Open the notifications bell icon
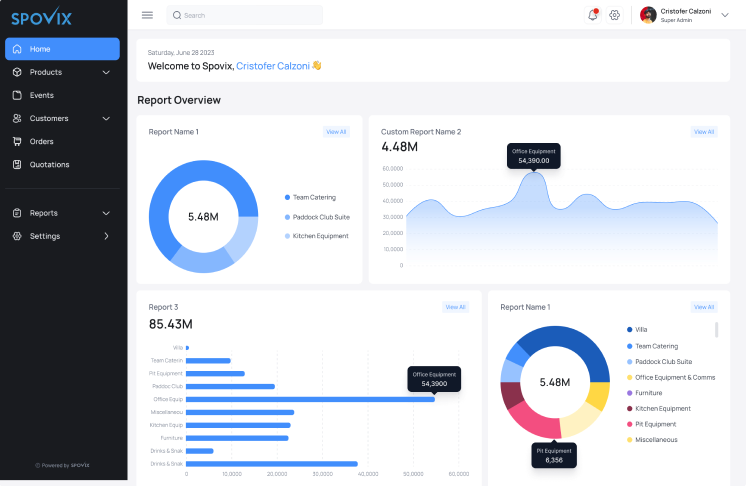 point(592,15)
